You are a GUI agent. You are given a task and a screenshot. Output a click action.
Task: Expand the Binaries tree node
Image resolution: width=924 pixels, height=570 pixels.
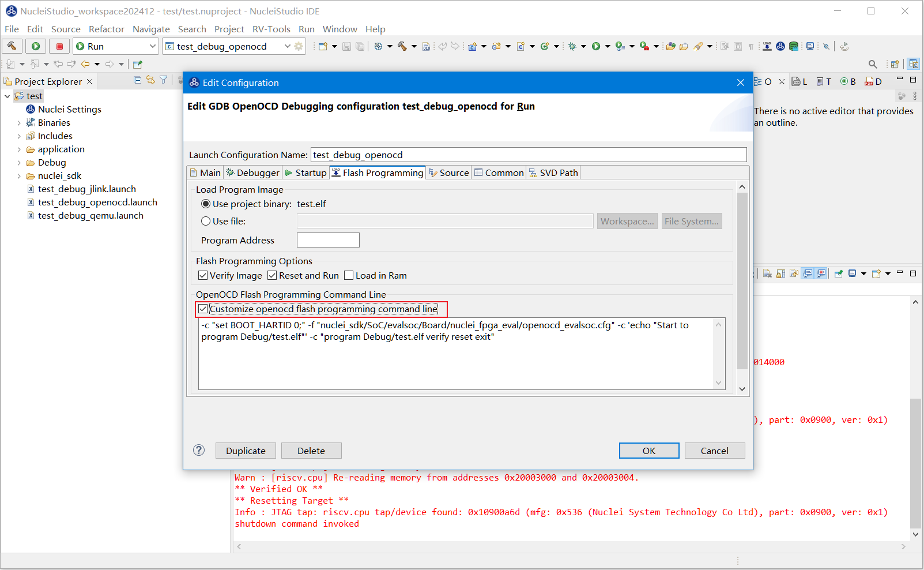point(19,123)
